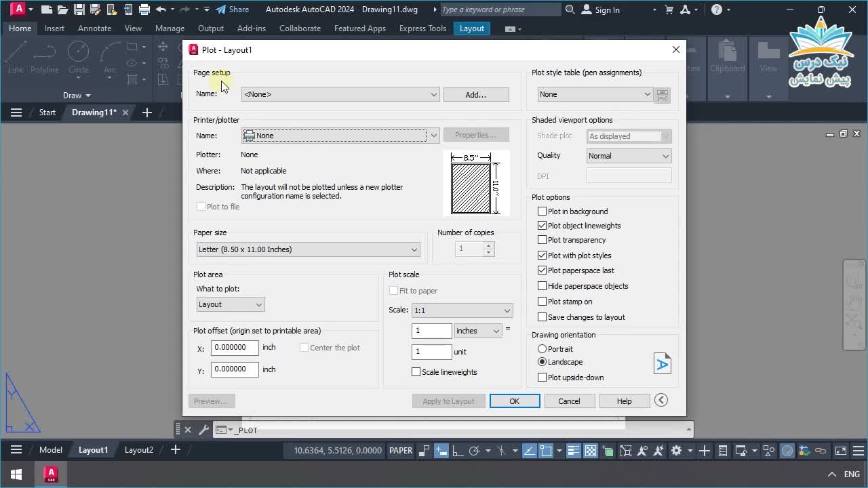Enable the Scale lineweights checkbox

[x=416, y=372]
